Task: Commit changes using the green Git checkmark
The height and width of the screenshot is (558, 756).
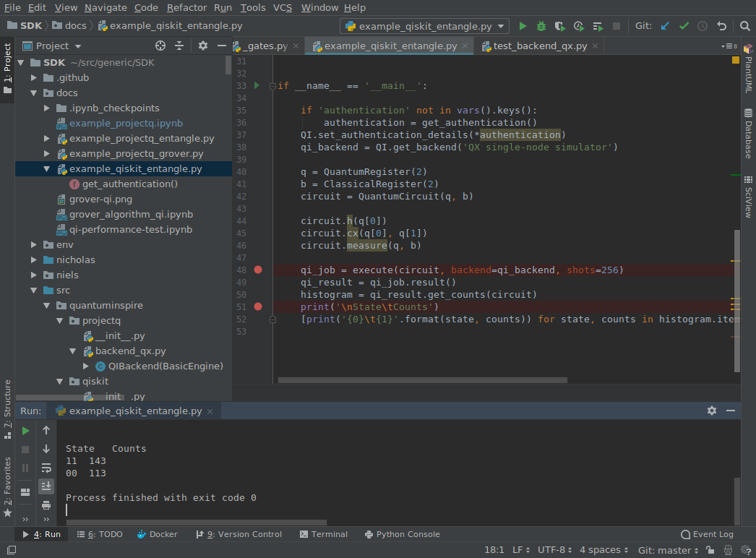Action: [684, 26]
